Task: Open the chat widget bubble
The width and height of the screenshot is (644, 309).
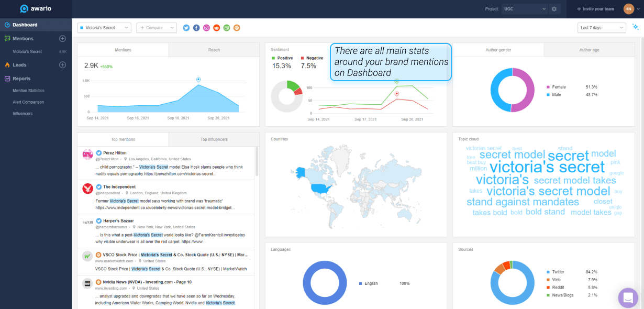Action: (628, 298)
